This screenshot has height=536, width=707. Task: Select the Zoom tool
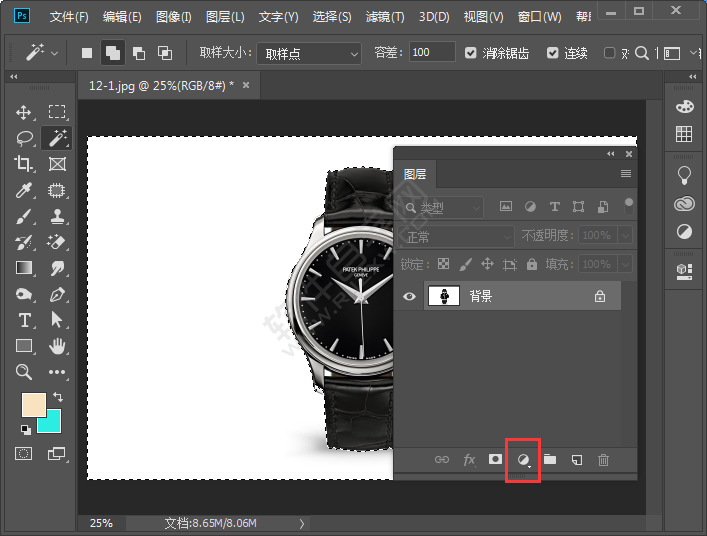coord(24,372)
